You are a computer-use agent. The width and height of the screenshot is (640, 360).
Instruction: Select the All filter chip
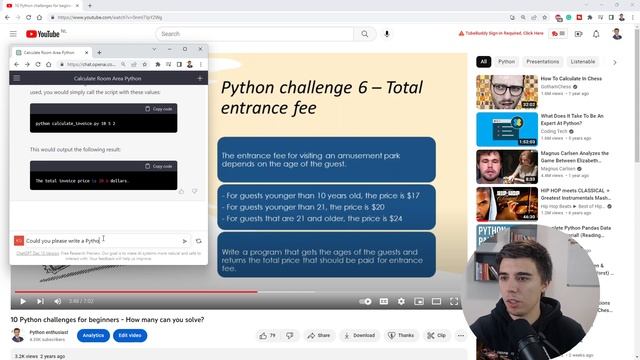pyautogui.click(x=483, y=62)
